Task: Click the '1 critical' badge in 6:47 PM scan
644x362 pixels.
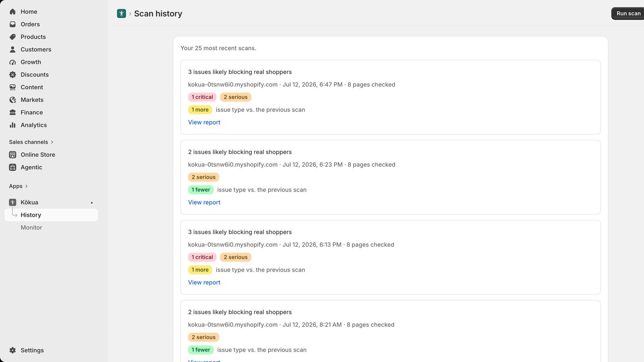Action: point(202,97)
